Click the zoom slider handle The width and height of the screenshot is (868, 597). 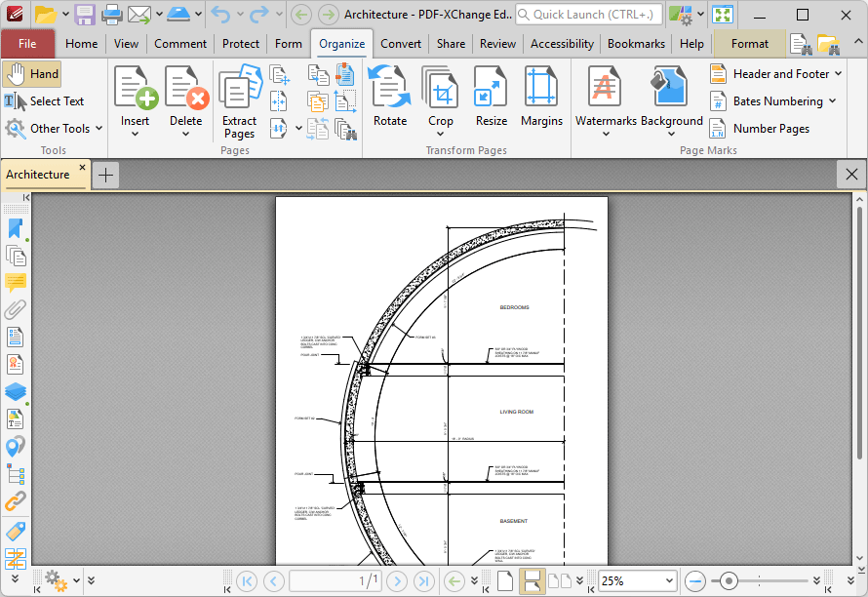click(x=729, y=581)
